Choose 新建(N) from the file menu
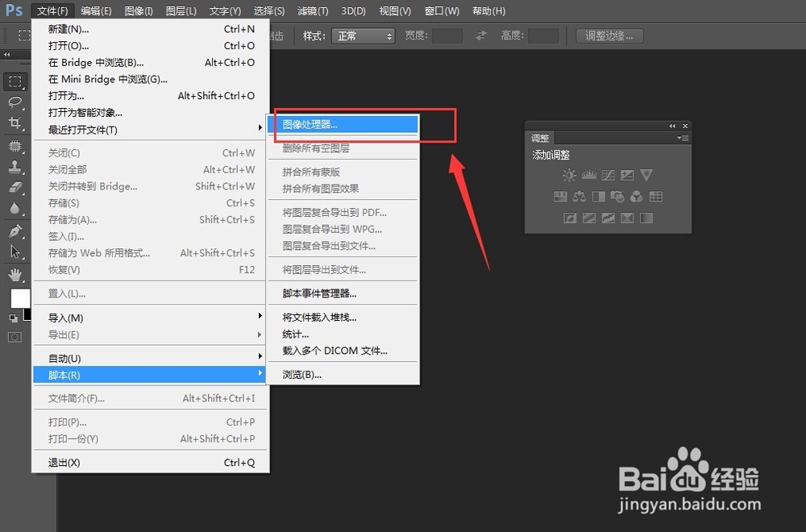Screen dimensions: 806x532 (150, 29)
